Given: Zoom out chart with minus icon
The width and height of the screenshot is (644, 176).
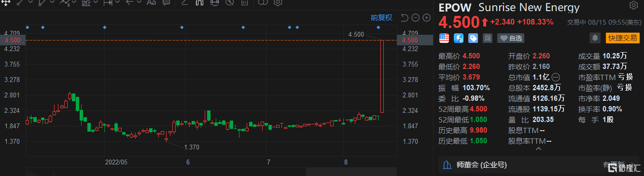Looking at the screenshot, I should [416, 18].
